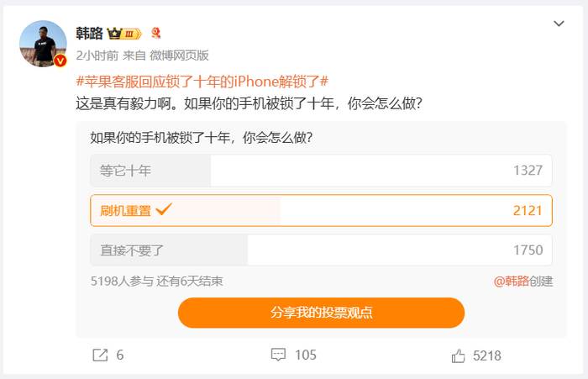Click the verified V badge on avatar
Viewport: 588px width, 379px height.
tap(60, 61)
